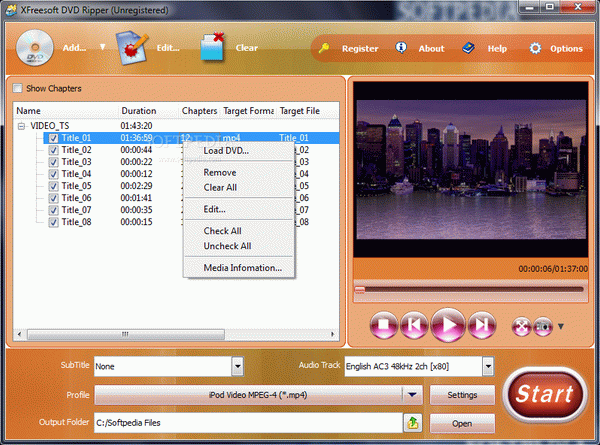Open the Help book icon

[468, 48]
